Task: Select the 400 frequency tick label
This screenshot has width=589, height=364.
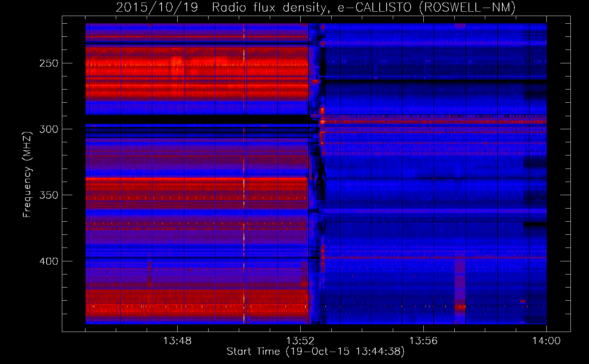Action: [x=48, y=261]
